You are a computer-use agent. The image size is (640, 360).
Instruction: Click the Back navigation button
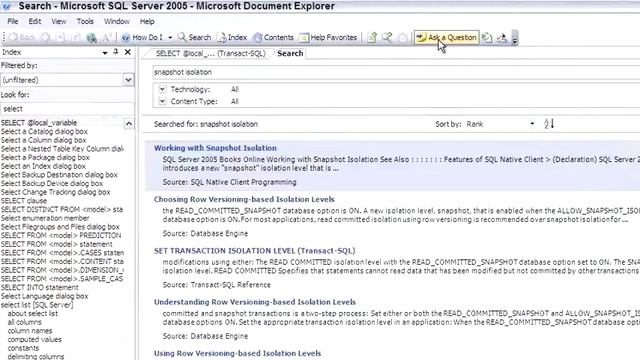coord(21,38)
